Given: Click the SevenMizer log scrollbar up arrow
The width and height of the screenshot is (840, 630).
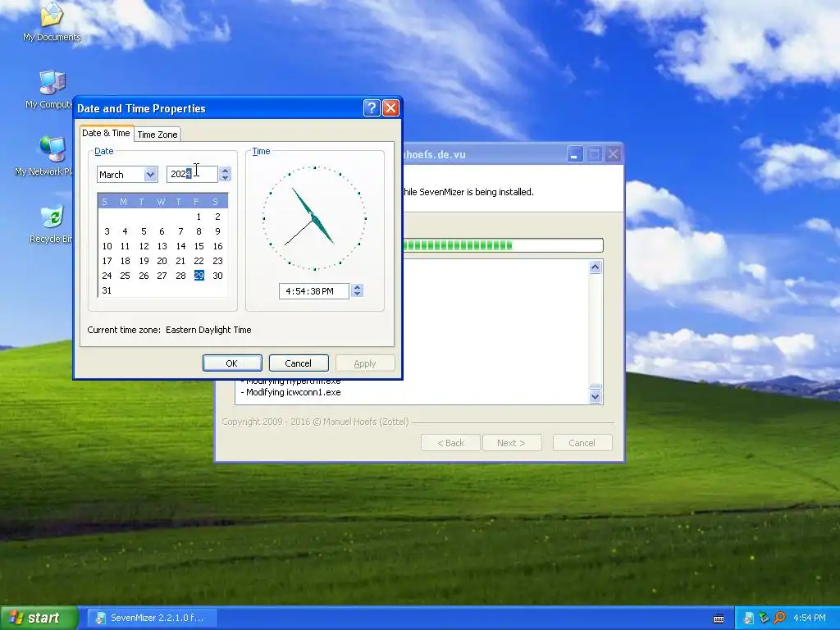Looking at the screenshot, I should 596,267.
